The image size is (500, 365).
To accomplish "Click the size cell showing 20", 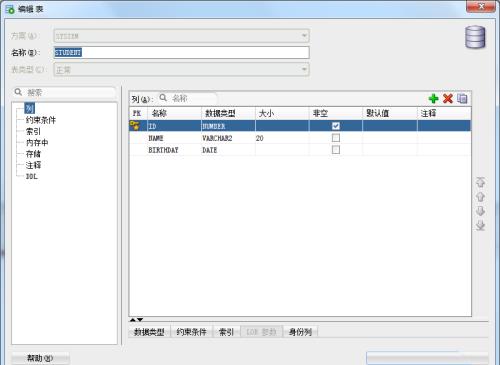I will (x=282, y=138).
